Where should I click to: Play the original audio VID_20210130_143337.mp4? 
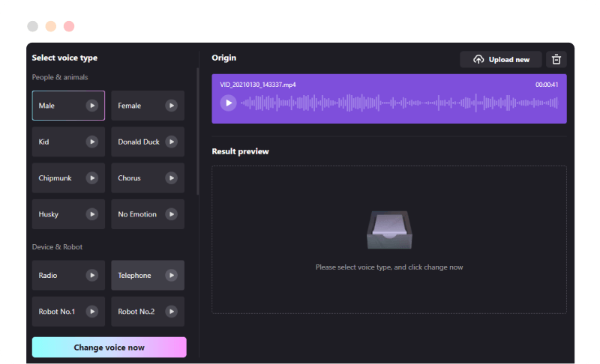[229, 103]
